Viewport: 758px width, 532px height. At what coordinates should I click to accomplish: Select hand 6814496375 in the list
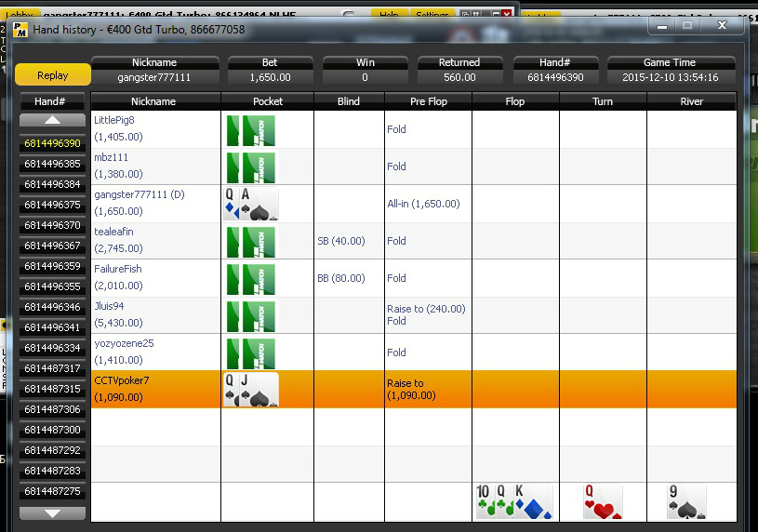53,205
